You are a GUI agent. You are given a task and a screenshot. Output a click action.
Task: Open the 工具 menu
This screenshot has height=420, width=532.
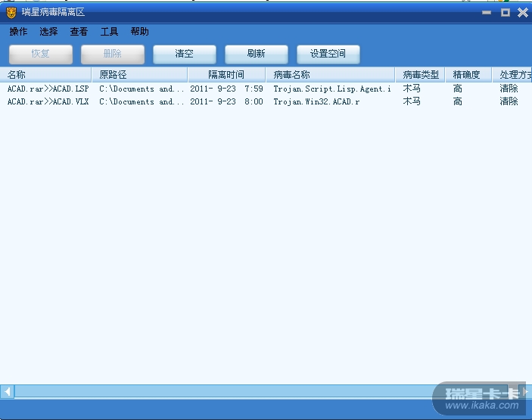pyautogui.click(x=109, y=32)
